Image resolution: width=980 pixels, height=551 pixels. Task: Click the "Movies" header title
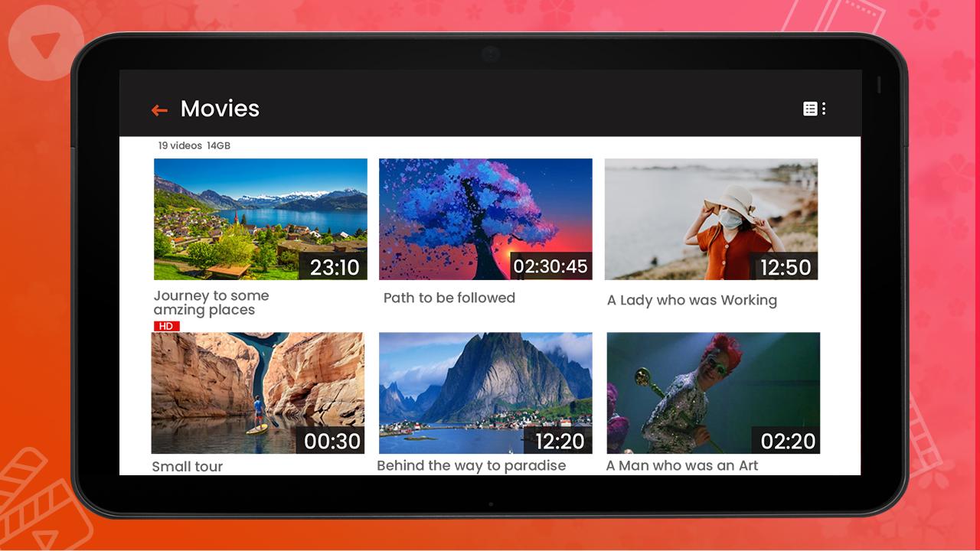coord(220,109)
